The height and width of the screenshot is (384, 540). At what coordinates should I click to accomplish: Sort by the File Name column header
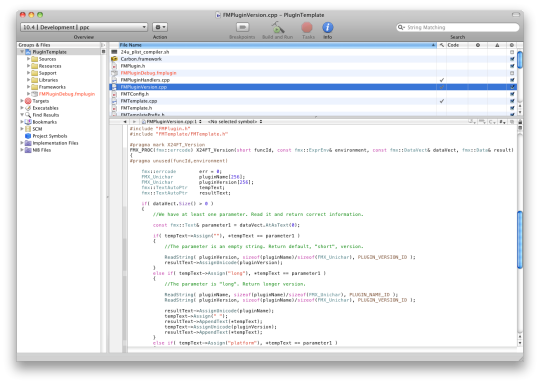click(277, 45)
